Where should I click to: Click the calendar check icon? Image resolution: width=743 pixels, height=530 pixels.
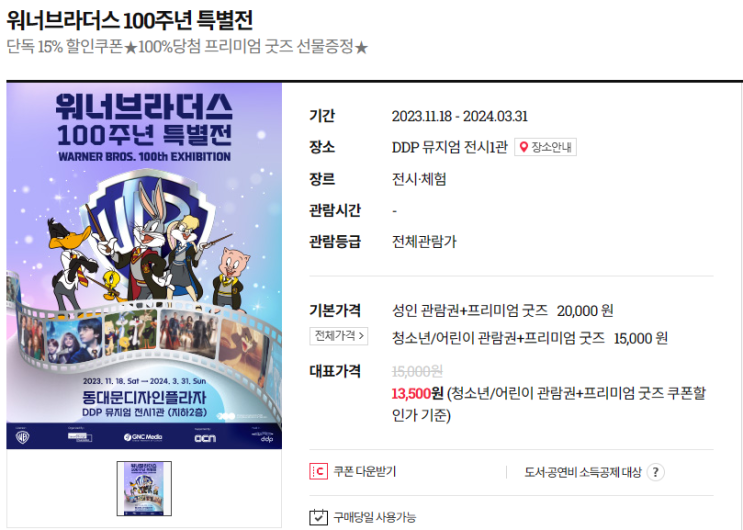click(318, 517)
